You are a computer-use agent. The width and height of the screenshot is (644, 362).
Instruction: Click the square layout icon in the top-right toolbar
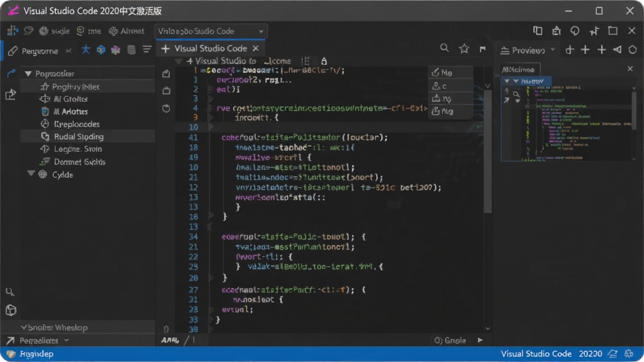coord(613,31)
